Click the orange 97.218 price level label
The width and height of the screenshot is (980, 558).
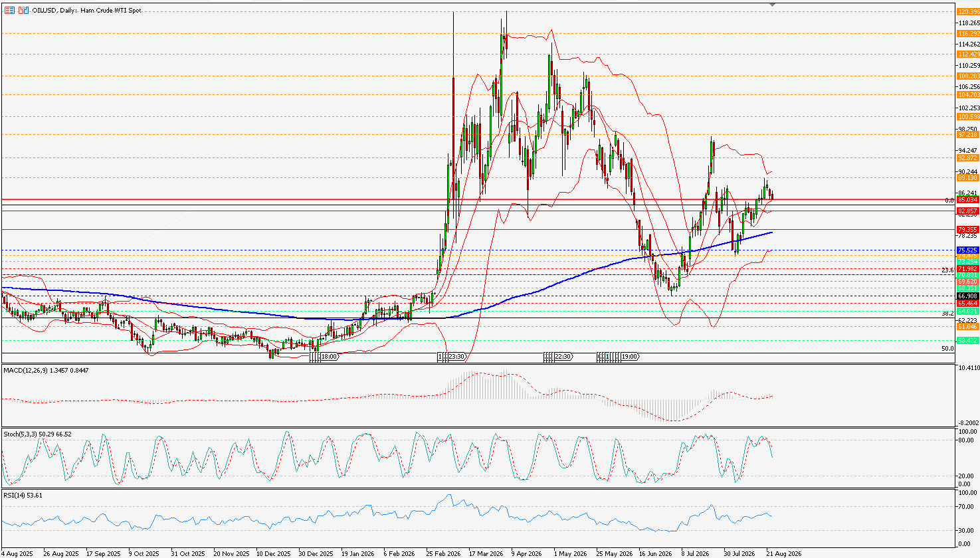pyautogui.click(x=967, y=134)
